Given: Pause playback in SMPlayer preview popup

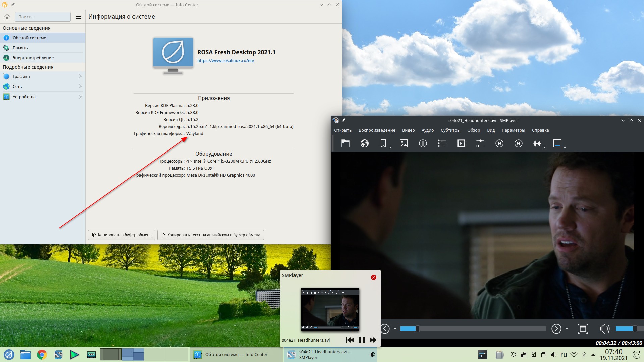Looking at the screenshot, I should tap(362, 340).
